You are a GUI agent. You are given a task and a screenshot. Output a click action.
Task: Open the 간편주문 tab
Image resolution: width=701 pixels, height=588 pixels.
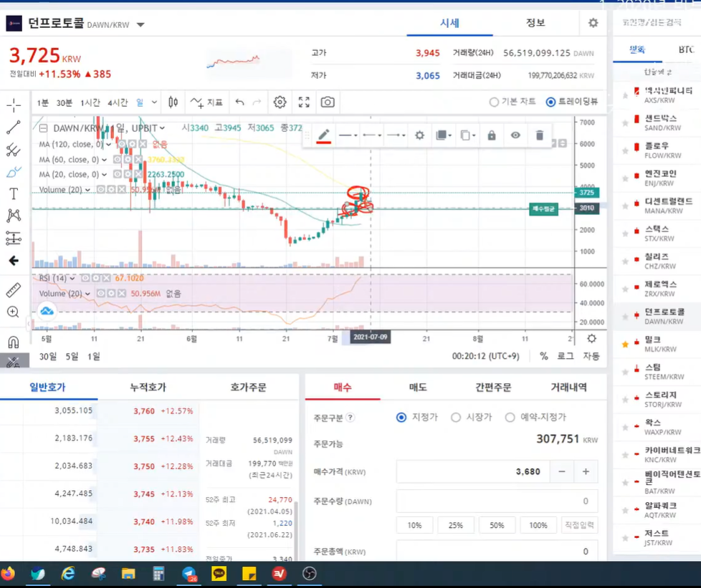coord(493,387)
